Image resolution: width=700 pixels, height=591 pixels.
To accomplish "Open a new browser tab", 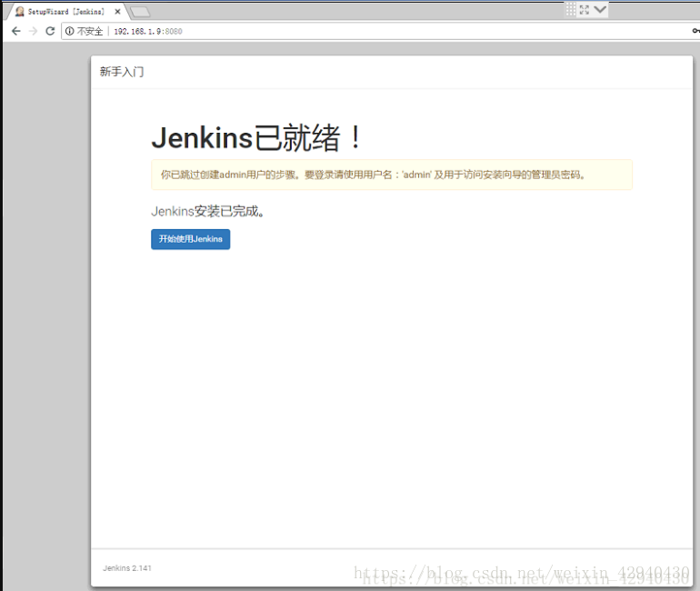I will point(141,12).
